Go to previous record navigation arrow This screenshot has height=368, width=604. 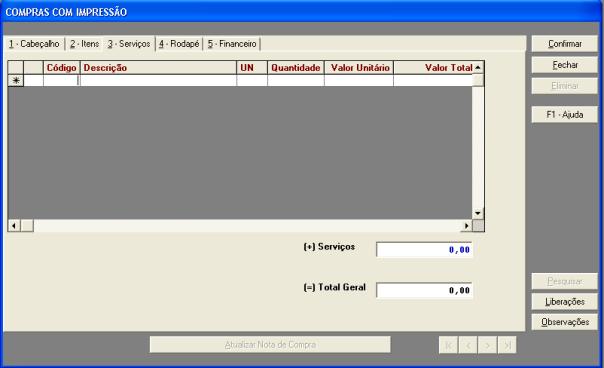click(x=468, y=345)
